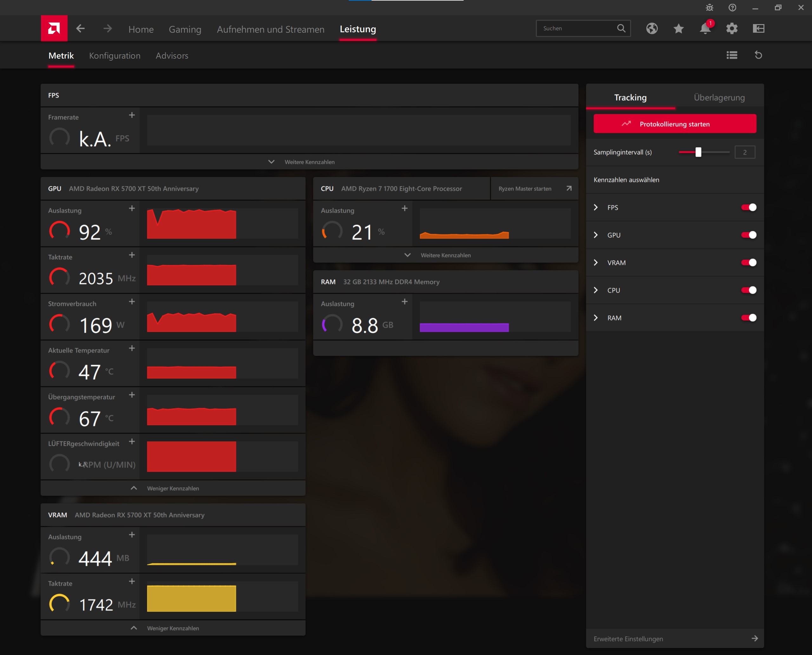Add RAM Auslastung with plus icon
812x655 pixels.
coord(405,301)
